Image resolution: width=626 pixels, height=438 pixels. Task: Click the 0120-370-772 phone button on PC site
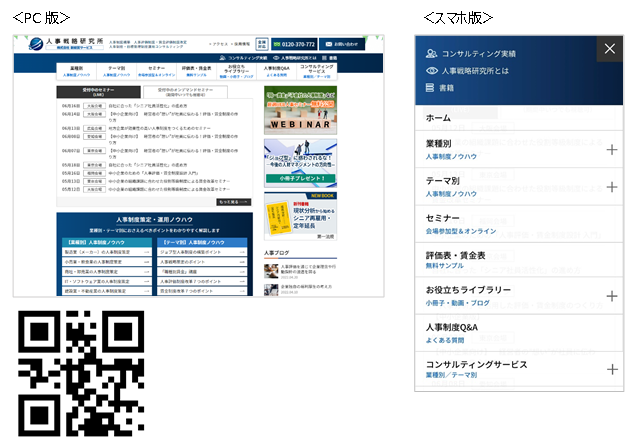(294, 44)
